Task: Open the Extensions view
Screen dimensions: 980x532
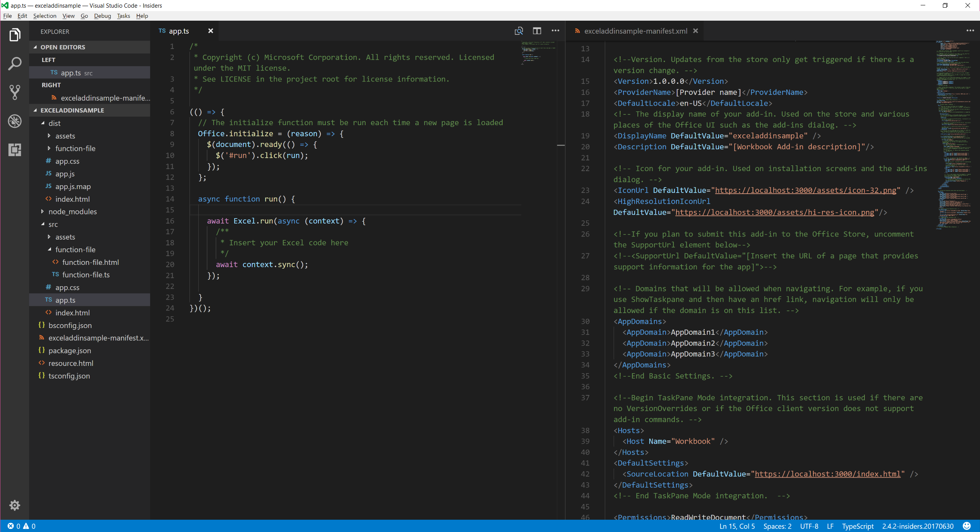Action: [x=15, y=150]
